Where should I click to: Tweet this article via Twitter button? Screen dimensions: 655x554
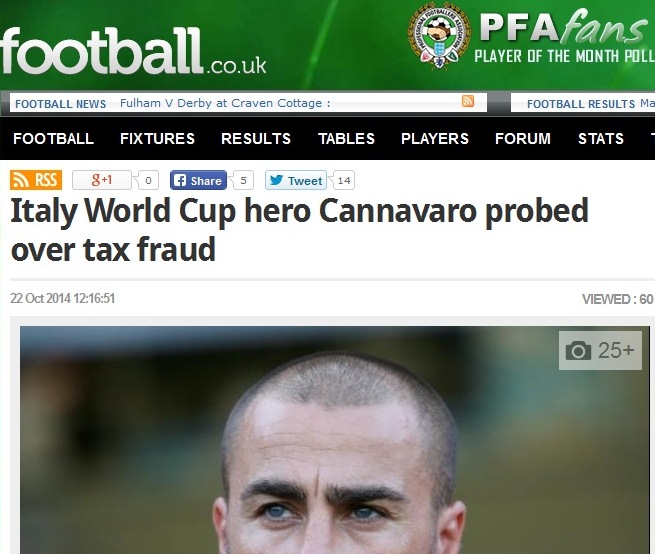click(296, 180)
